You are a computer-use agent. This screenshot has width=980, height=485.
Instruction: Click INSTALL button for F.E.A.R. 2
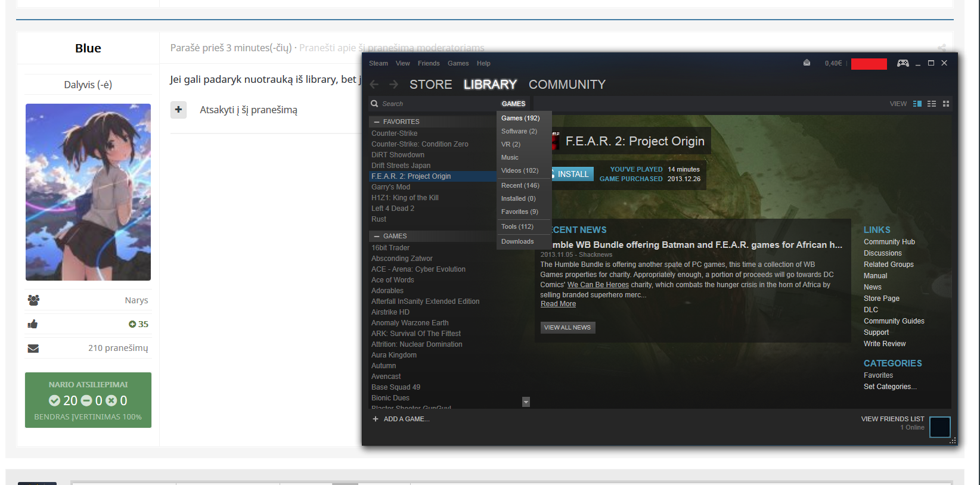click(572, 174)
